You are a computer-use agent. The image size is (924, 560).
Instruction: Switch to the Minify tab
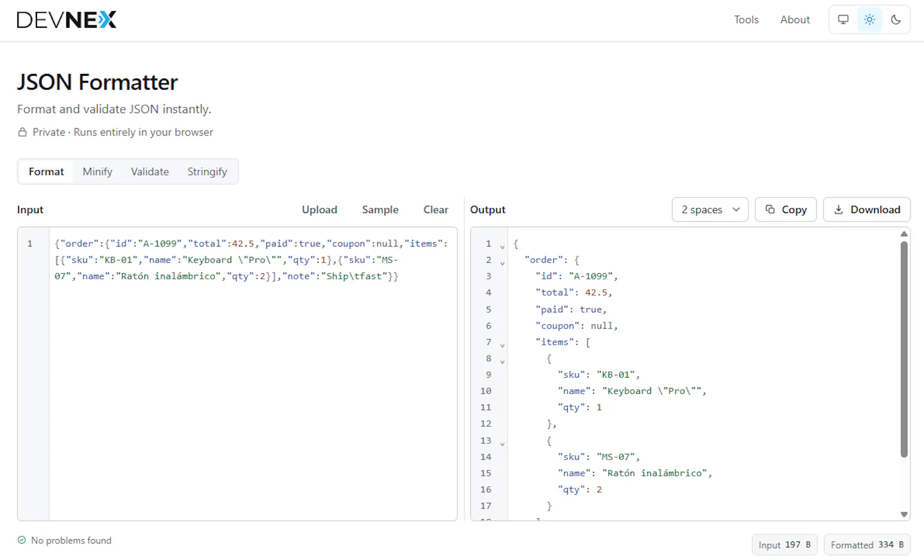pyautogui.click(x=97, y=171)
